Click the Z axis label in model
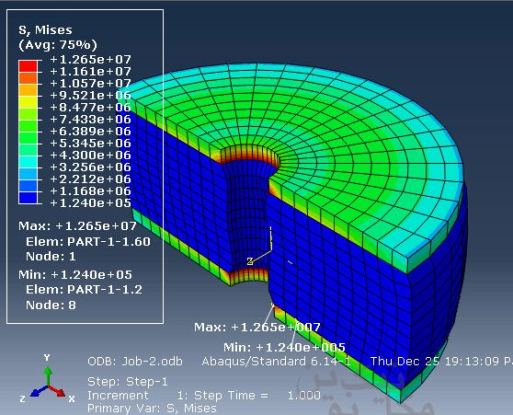 250,261
